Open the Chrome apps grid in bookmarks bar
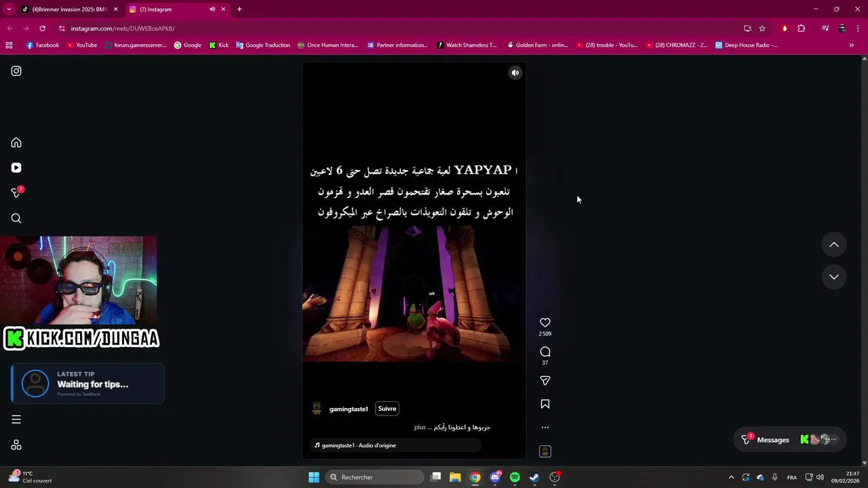This screenshot has height=488, width=868. click(x=9, y=45)
